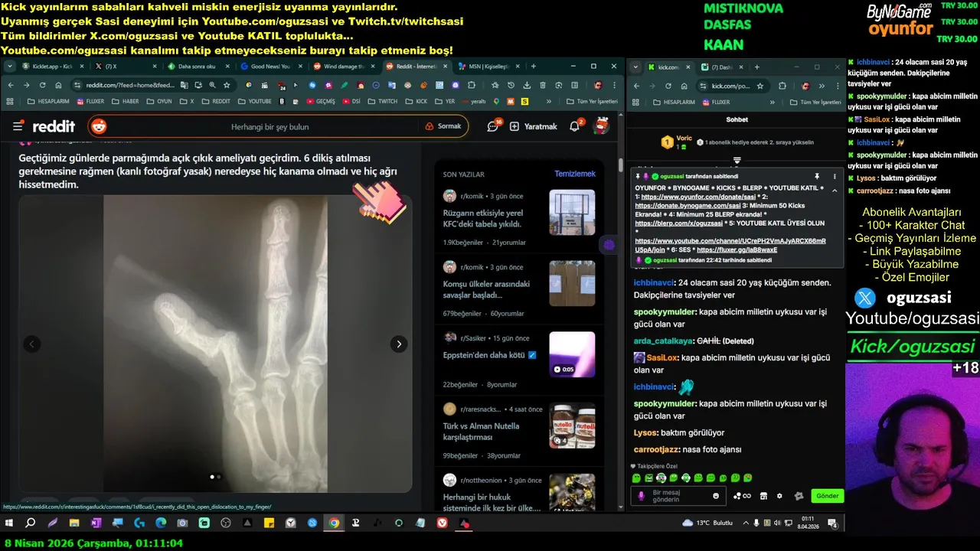Viewport: 980px width, 551px height.
Task: Open the Chrome icon on the taskbar
Action: [334, 523]
